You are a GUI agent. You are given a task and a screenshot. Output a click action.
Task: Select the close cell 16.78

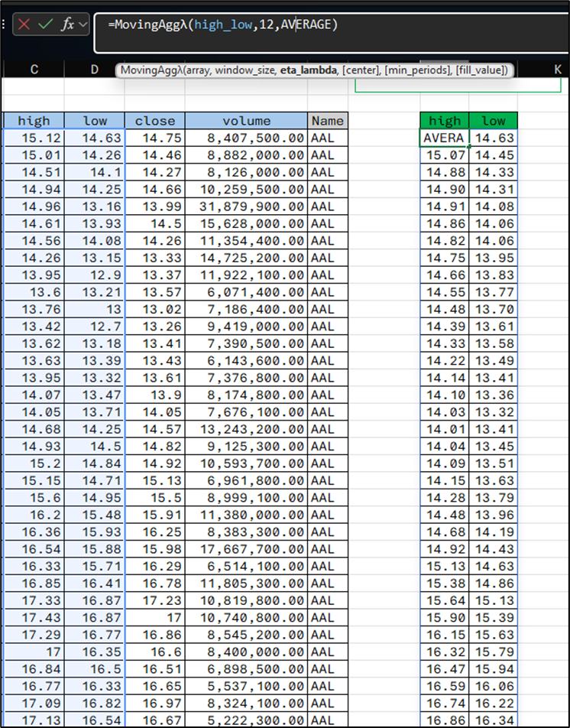(155, 583)
